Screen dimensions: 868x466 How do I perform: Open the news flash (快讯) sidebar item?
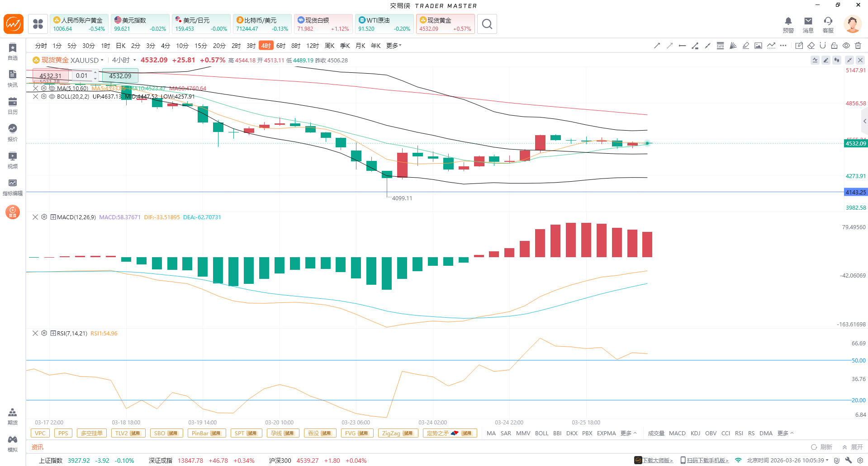pos(13,79)
